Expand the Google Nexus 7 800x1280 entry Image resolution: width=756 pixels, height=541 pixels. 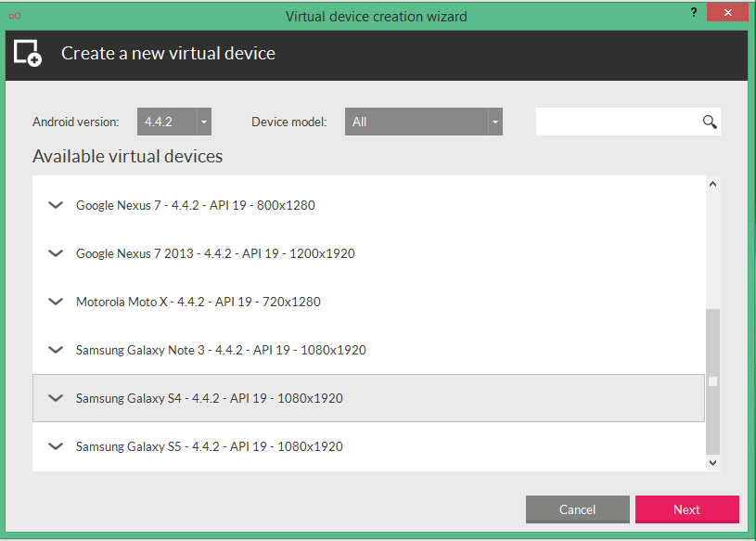click(56, 205)
